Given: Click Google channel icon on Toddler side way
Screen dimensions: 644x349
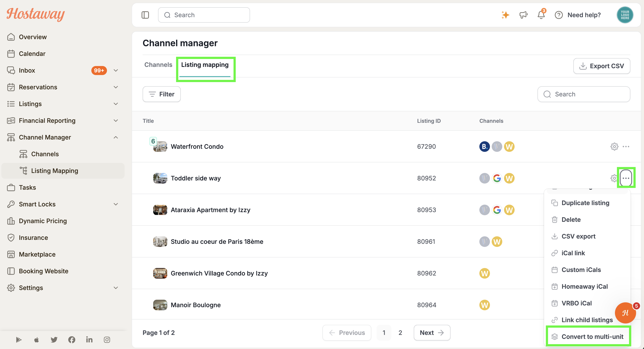Looking at the screenshot, I should point(497,178).
